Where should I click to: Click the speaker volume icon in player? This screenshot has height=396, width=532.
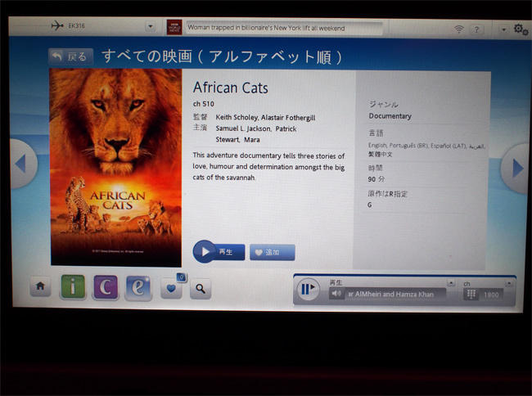[336, 293]
